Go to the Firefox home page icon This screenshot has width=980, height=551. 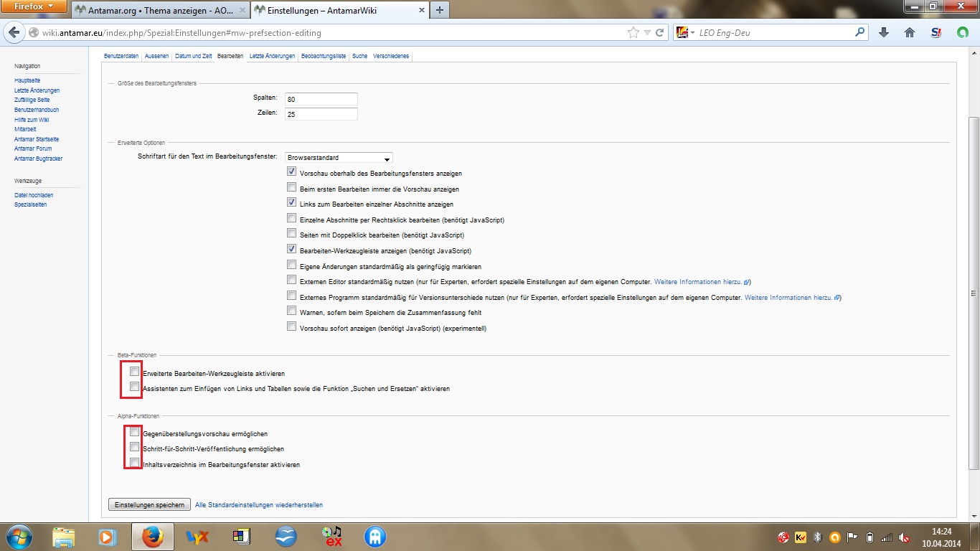[x=910, y=32]
